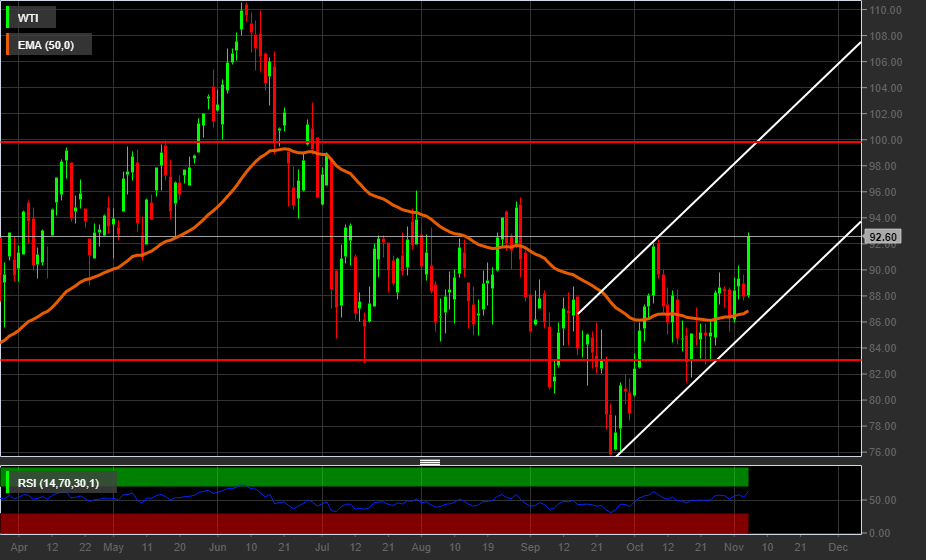This screenshot has width=926, height=560.
Task: Click the 96.00 price axis label
Action: click(x=885, y=192)
